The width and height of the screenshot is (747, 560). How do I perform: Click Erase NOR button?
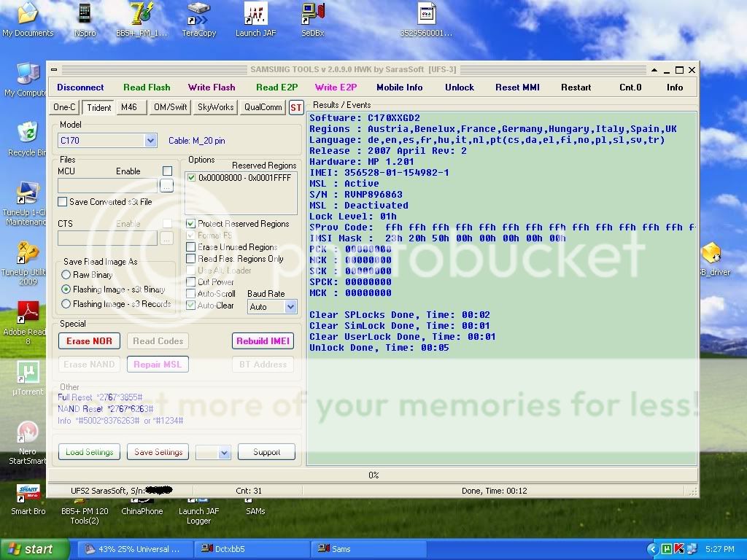(x=89, y=341)
